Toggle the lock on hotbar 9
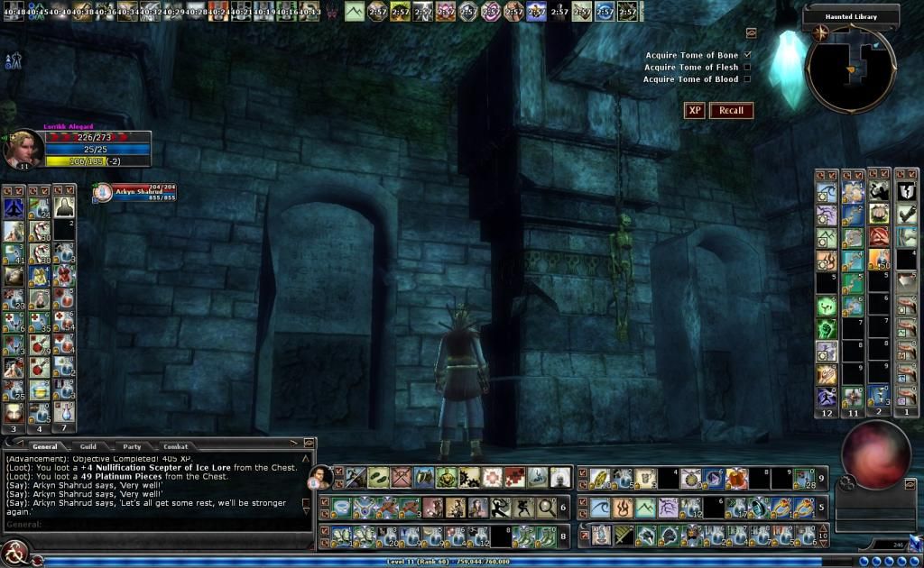The image size is (924, 568). (583, 472)
